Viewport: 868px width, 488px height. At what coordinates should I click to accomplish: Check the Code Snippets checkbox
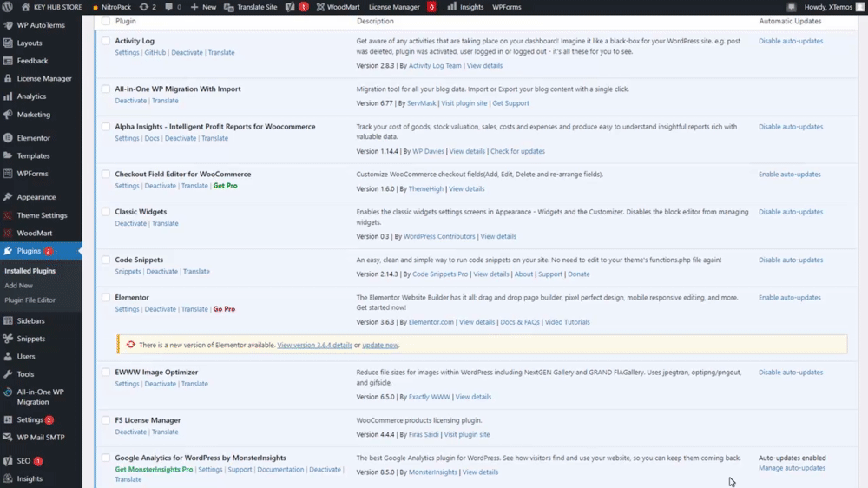[106, 260]
